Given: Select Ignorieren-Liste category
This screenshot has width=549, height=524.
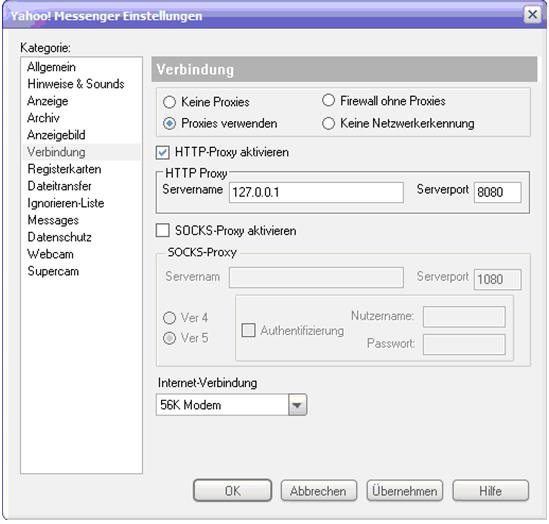Looking at the screenshot, I should point(65,203).
